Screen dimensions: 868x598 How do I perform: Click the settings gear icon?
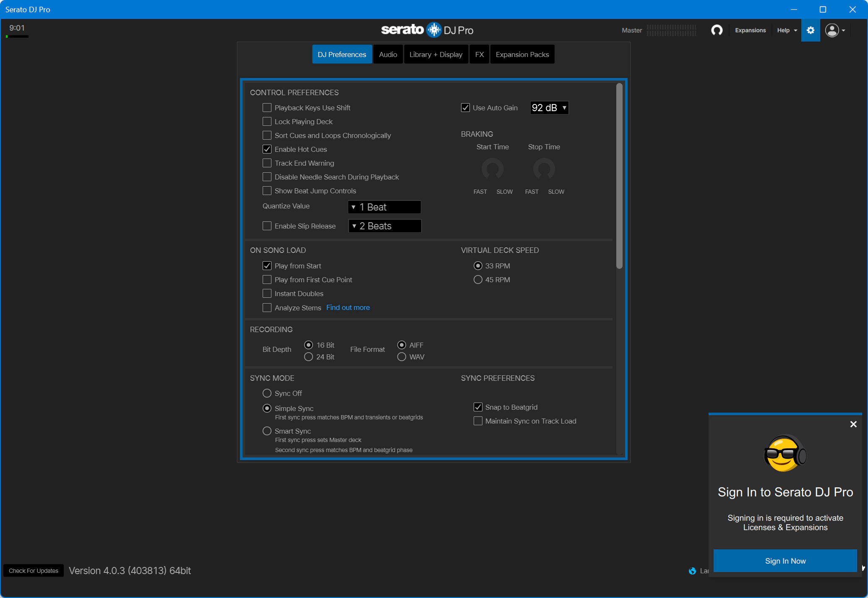pos(810,30)
